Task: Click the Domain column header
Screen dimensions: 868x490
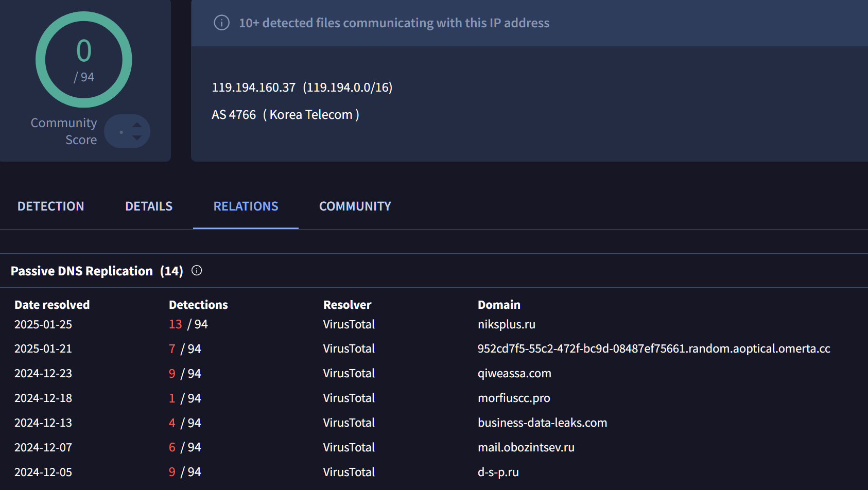Action: (499, 305)
